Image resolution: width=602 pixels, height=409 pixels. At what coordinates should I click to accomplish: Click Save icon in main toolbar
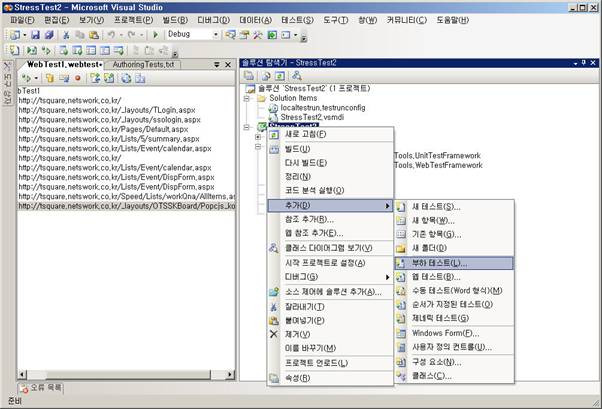(35, 35)
